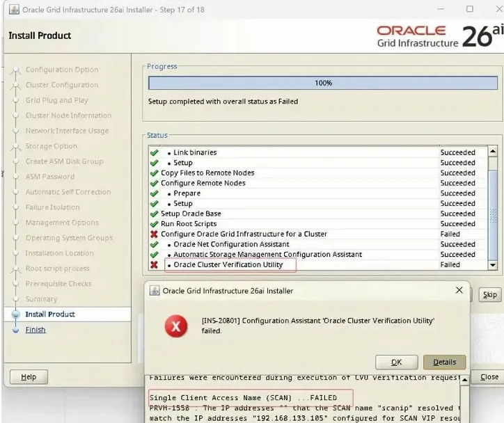Select the Run Root Scripts row
Viewport: 504px width, 423px height.
(318, 224)
